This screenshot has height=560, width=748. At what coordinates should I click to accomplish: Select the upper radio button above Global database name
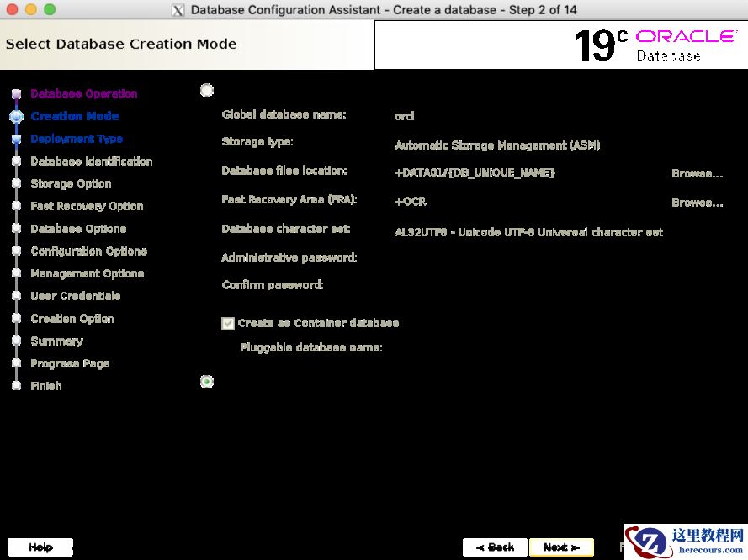[206, 90]
